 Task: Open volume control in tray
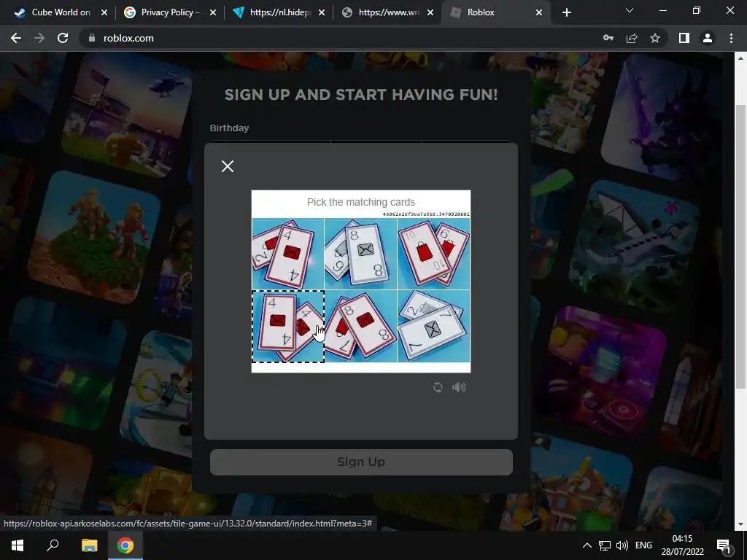pyautogui.click(x=622, y=545)
